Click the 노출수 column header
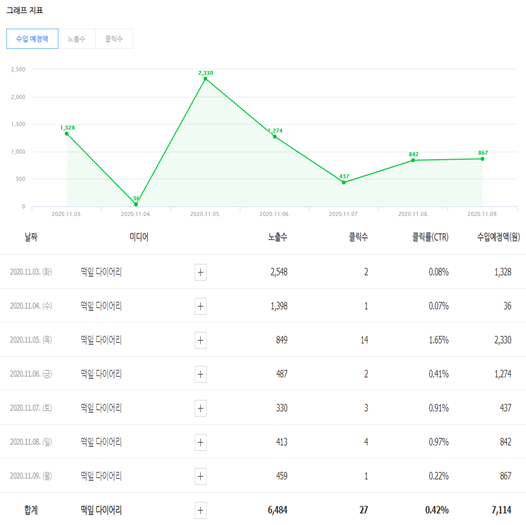The width and height of the screenshot is (526, 525). point(277,237)
